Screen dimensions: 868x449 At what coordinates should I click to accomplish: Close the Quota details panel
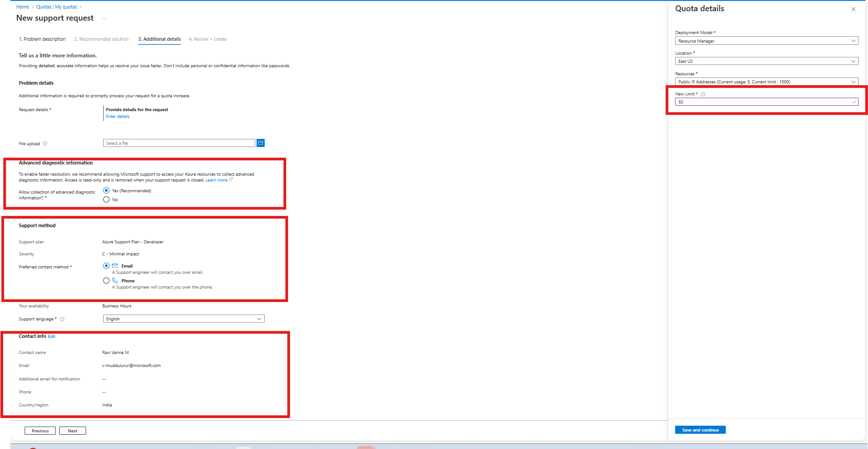(853, 9)
